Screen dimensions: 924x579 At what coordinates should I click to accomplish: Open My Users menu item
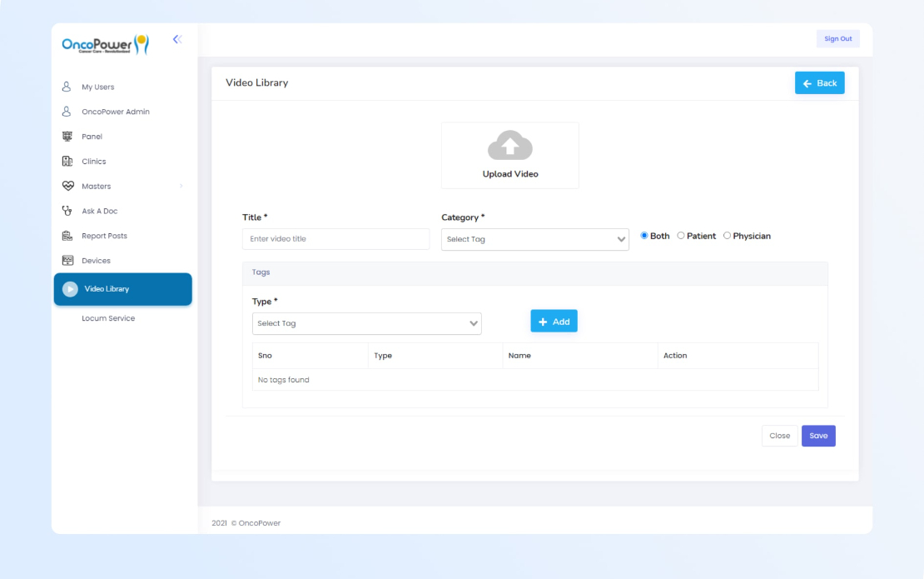coord(98,87)
